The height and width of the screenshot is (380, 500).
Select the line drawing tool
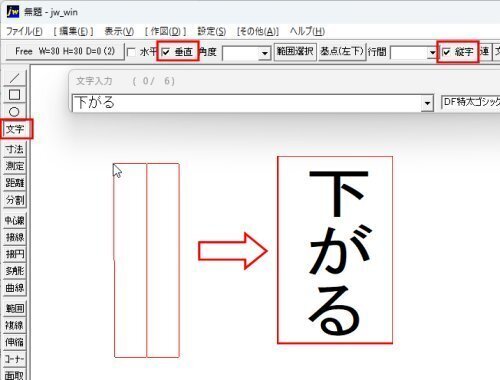[x=14, y=78]
